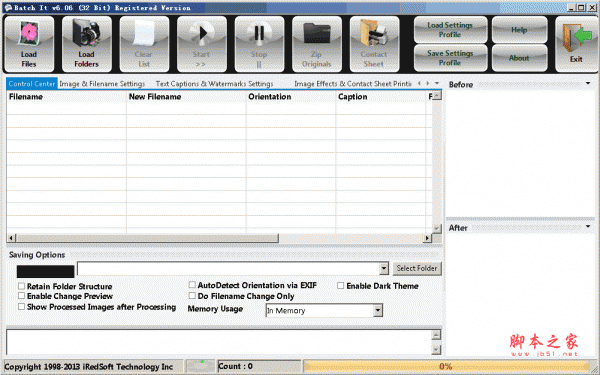
Task: Open Image Effects & Contact Sheet Printing tab
Action: tap(353, 83)
